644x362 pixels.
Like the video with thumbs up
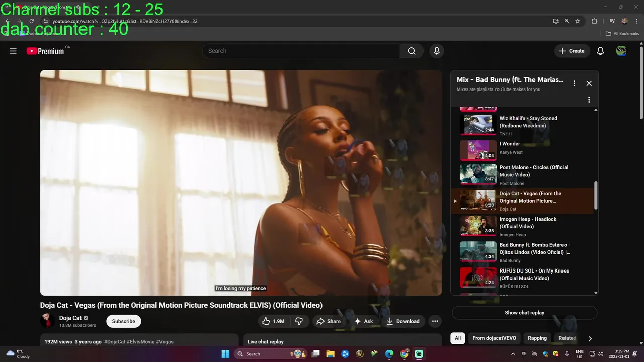click(x=273, y=321)
